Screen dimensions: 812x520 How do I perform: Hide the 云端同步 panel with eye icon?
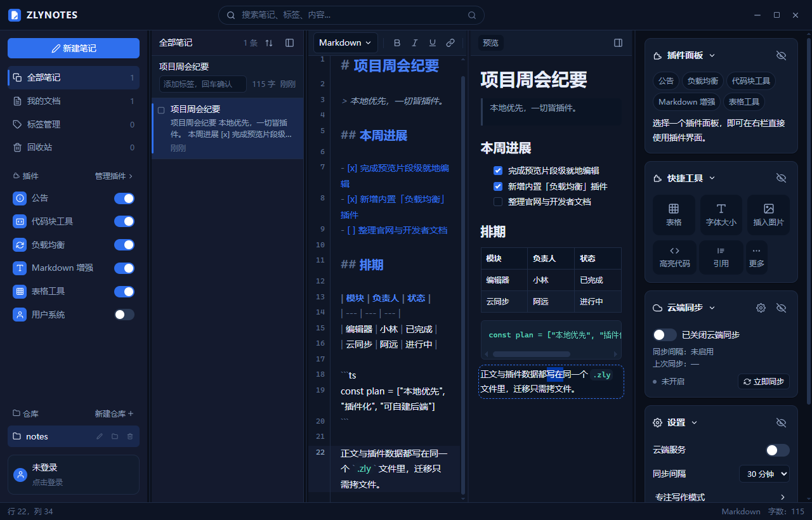tap(782, 308)
